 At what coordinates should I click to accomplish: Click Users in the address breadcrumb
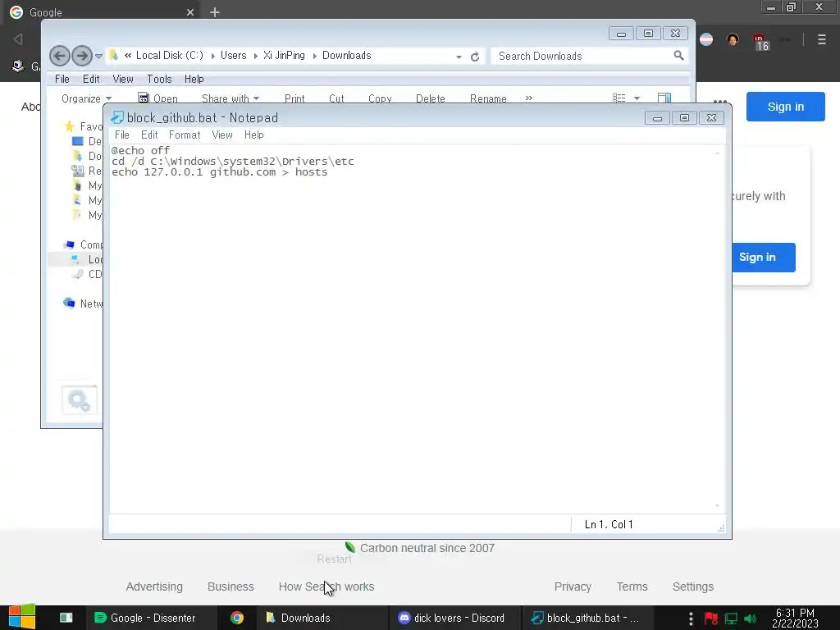pos(234,55)
